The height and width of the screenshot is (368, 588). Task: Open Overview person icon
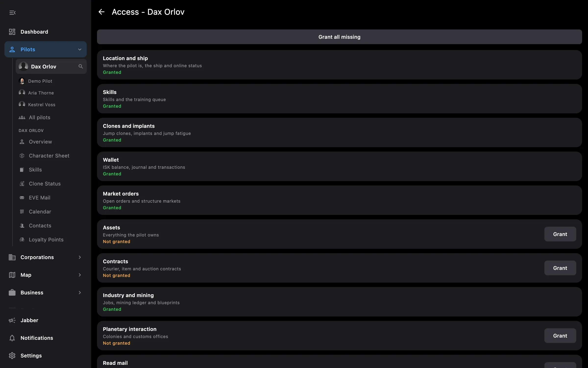(22, 142)
